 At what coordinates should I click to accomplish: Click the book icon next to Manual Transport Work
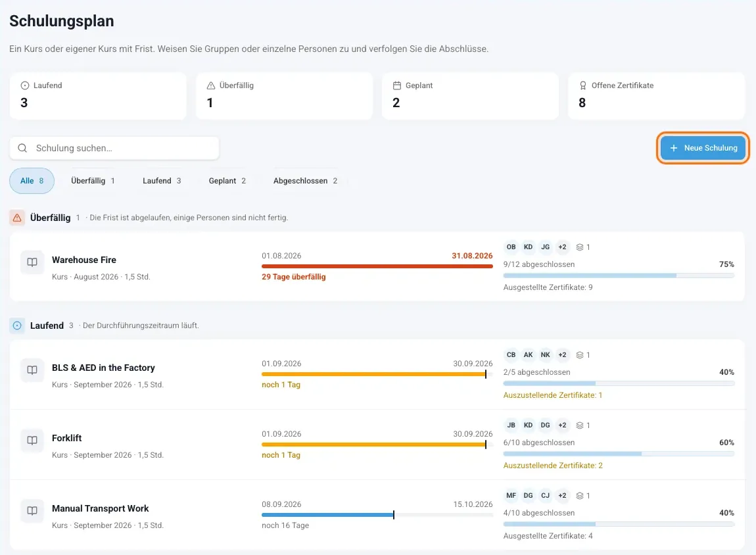pyautogui.click(x=32, y=511)
